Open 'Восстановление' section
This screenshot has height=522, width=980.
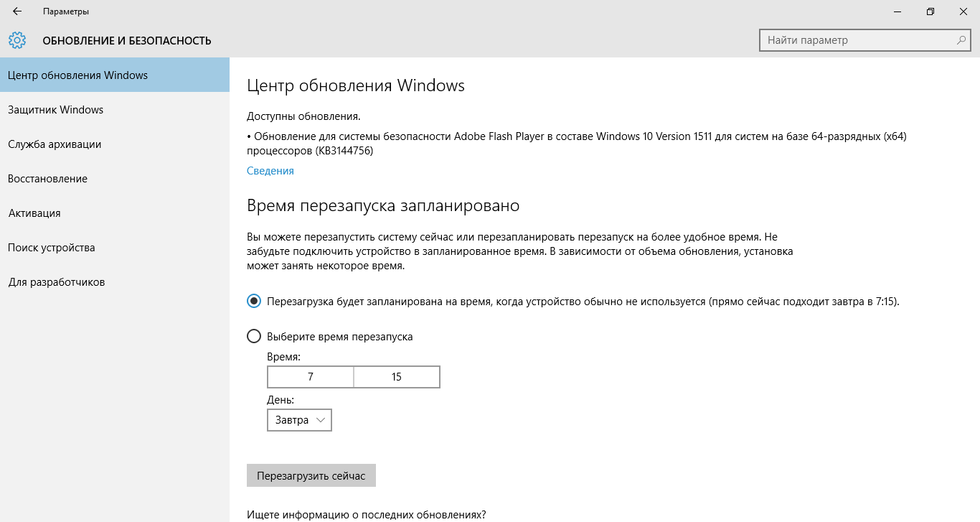pyautogui.click(x=115, y=179)
